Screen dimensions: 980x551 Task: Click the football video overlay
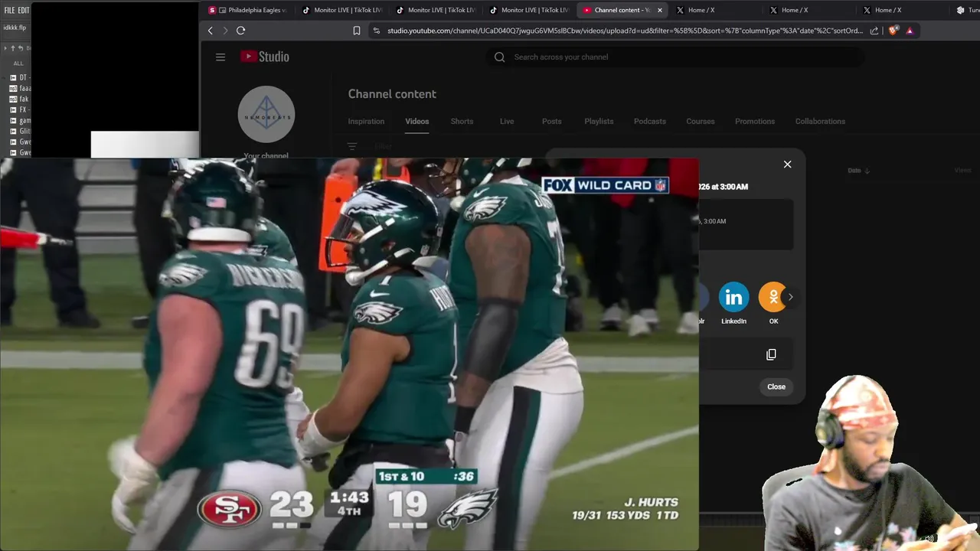click(349, 354)
